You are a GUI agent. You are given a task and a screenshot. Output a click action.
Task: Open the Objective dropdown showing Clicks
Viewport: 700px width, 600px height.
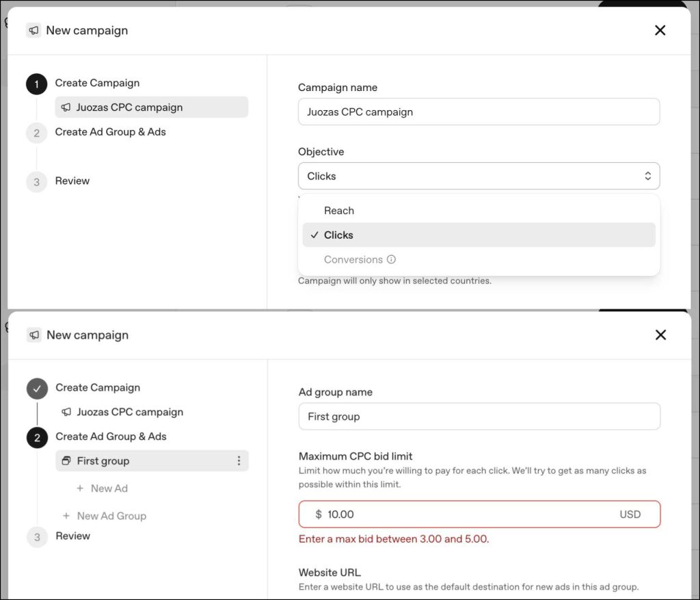(479, 176)
